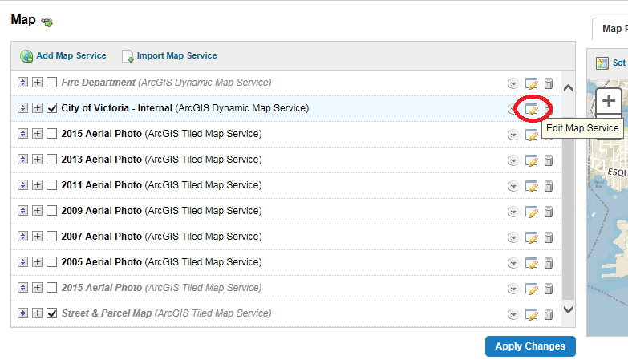
Task: Enable the Fire Department checkbox
Action: click(51, 83)
